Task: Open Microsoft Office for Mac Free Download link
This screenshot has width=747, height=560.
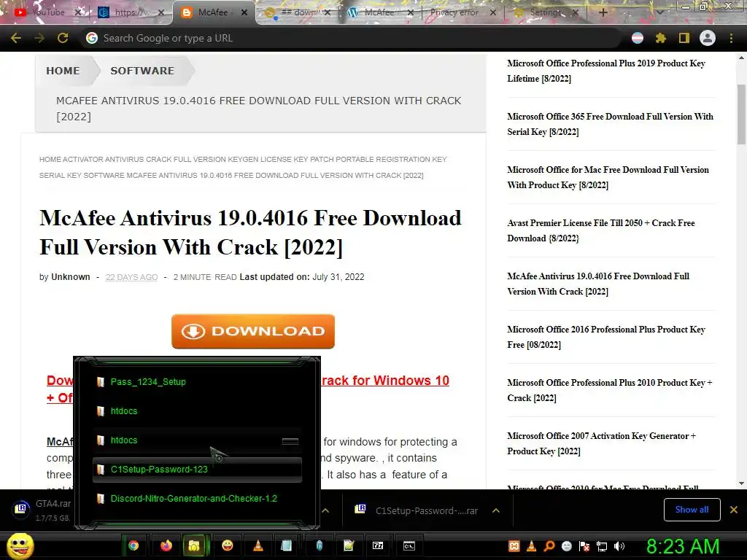Action: coord(608,177)
